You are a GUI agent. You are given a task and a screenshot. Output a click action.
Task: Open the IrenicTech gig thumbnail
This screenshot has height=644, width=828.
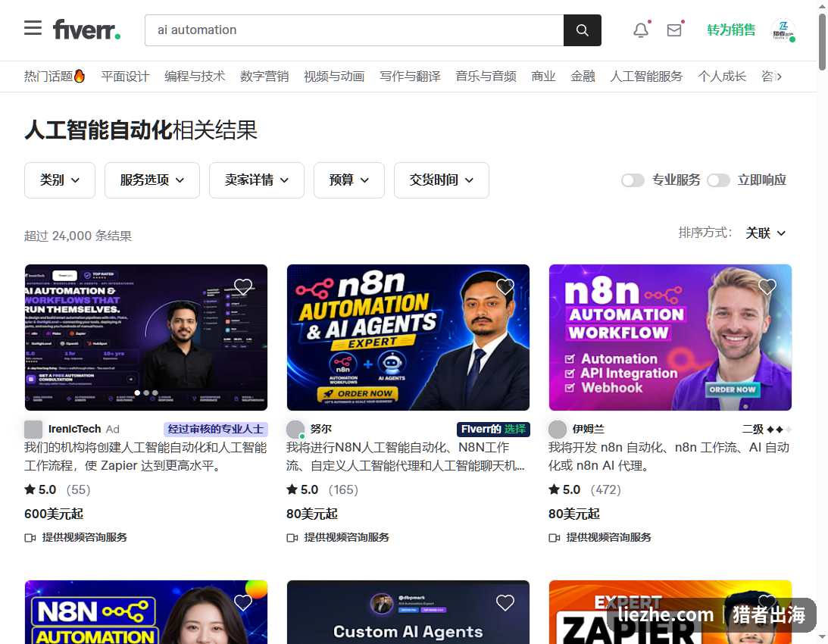[146, 338]
